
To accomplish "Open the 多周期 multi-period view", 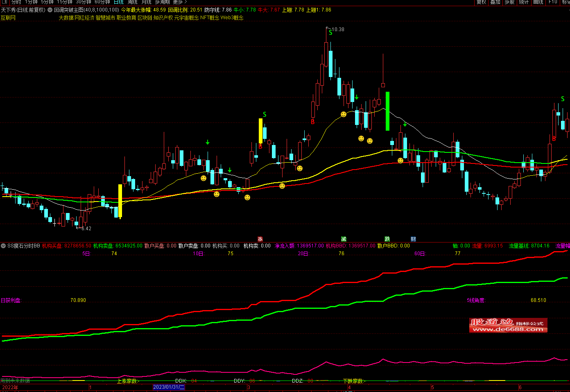I will pos(162,2).
